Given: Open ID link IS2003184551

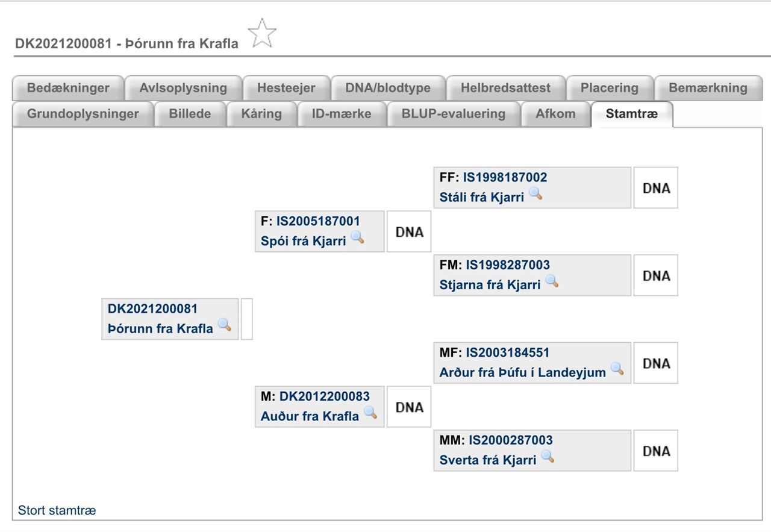Looking at the screenshot, I should coord(508,352).
